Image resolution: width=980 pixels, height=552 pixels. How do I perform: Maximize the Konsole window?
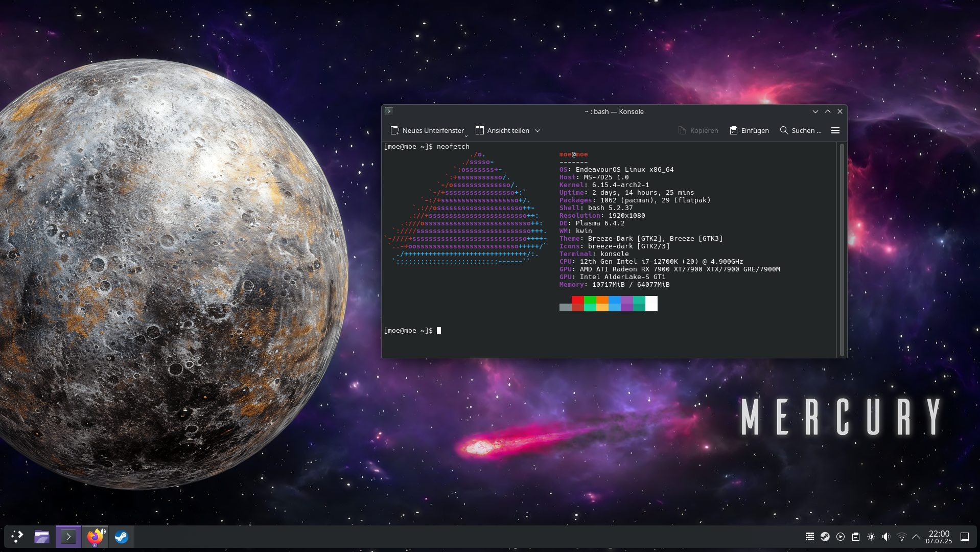coord(828,111)
